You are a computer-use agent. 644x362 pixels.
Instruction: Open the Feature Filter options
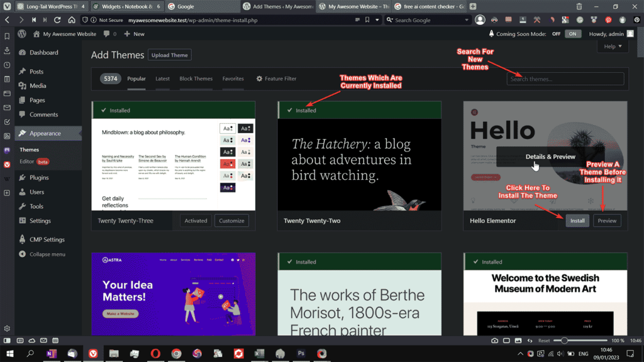pos(276,79)
